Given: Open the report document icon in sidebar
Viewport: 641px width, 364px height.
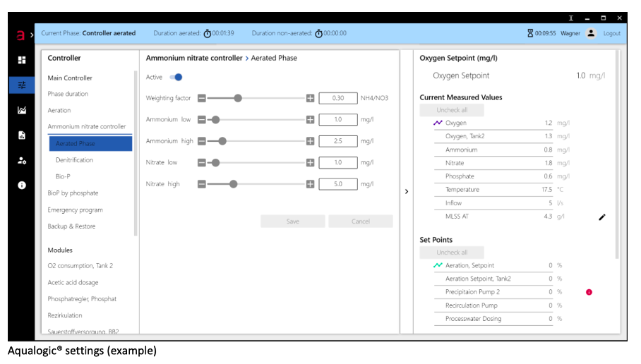Looking at the screenshot, I should tap(22, 135).
